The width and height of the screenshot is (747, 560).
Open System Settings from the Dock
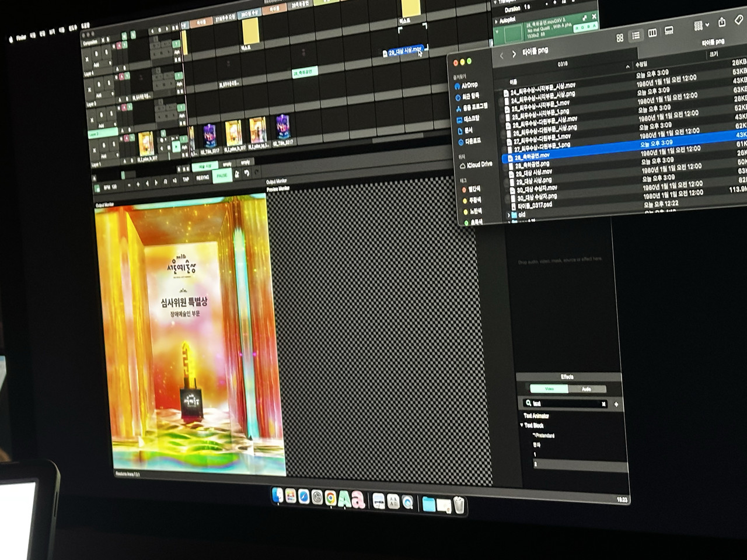(317, 497)
